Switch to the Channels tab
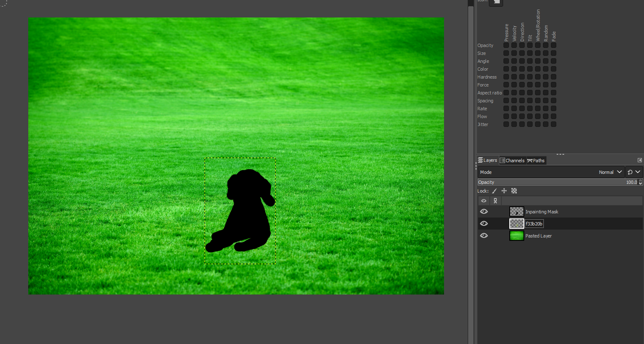Screen dimensions: 644x344 pyautogui.click(x=512, y=161)
